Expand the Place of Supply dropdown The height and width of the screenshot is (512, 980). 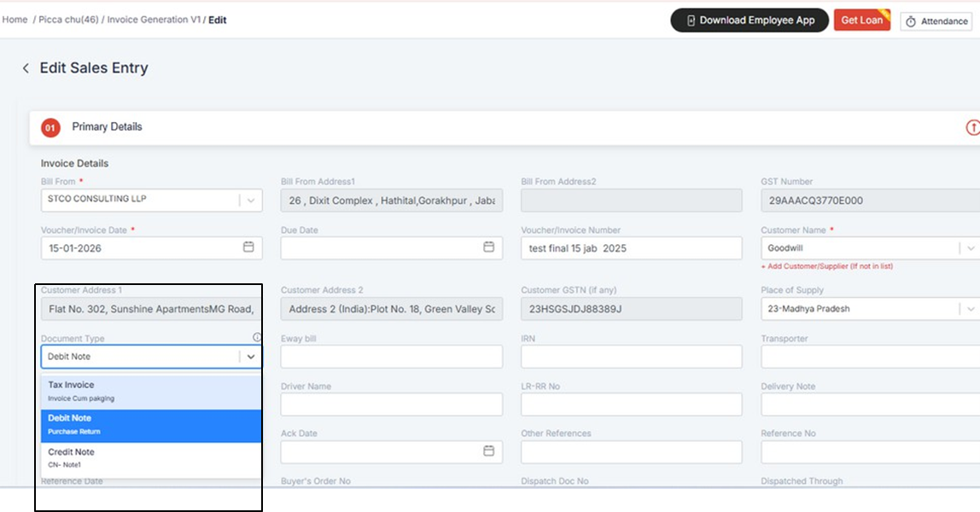[x=970, y=309]
